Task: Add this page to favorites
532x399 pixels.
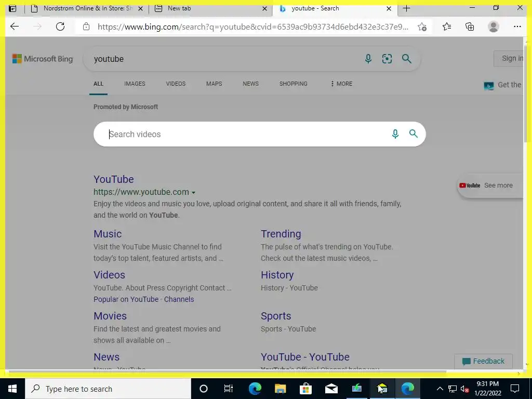Action: tap(422, 26)
